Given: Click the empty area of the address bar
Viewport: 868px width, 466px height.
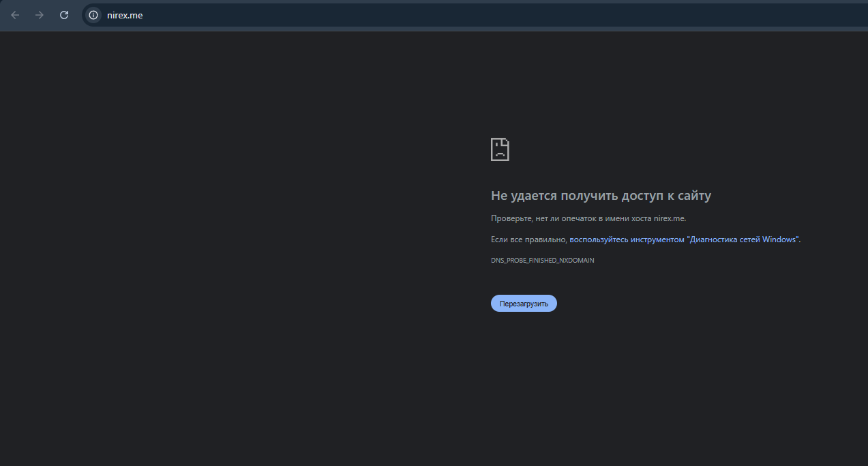Looking at the screenshot, I should coord(477,15).
